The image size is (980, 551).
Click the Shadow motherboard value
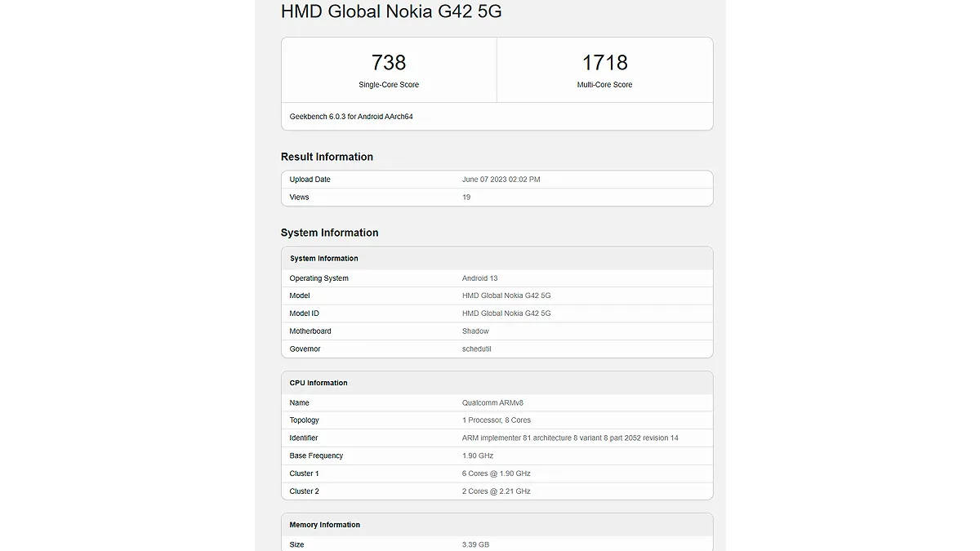[x=475, y=331]
